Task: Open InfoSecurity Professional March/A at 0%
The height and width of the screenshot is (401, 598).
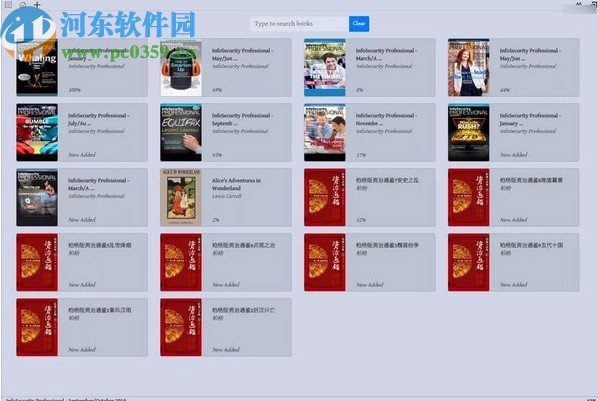Action: pos(370,67)
